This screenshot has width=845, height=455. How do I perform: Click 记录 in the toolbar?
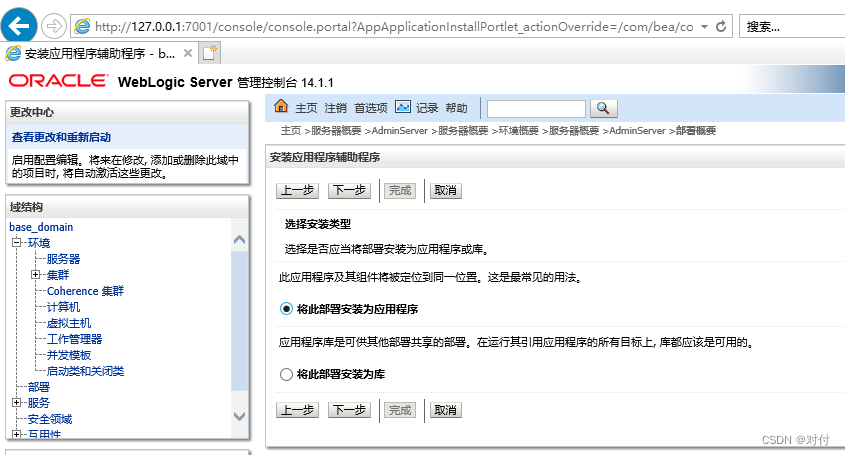point(427,108)
